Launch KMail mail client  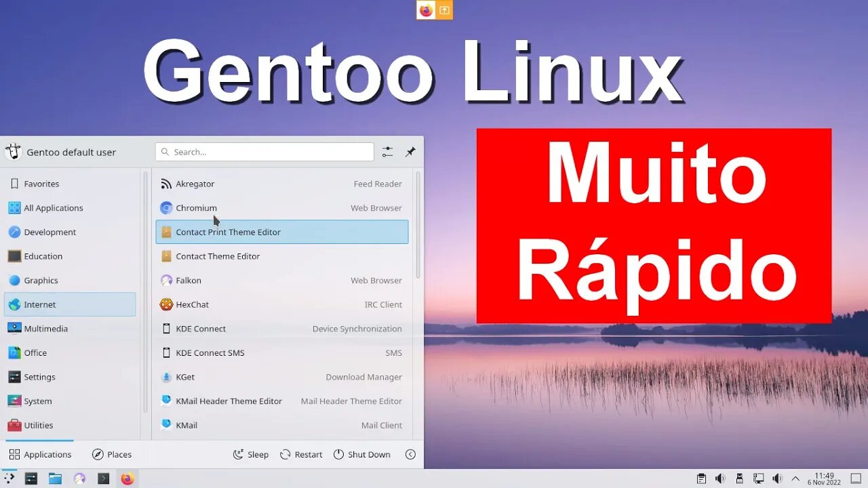click(282, 426)
